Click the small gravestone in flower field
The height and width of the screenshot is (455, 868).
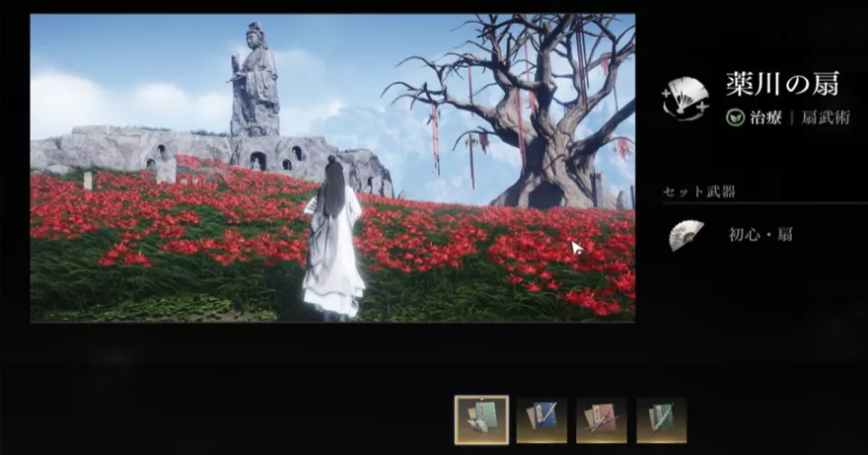[x=89, y=181]
